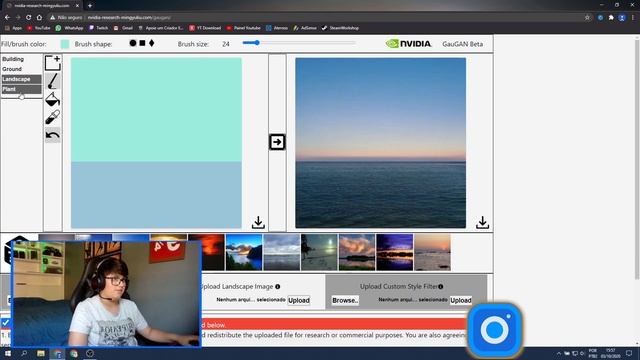Open the SteamWorkshop bookmark
Screen dimensions: 640x360
(340, 28)
